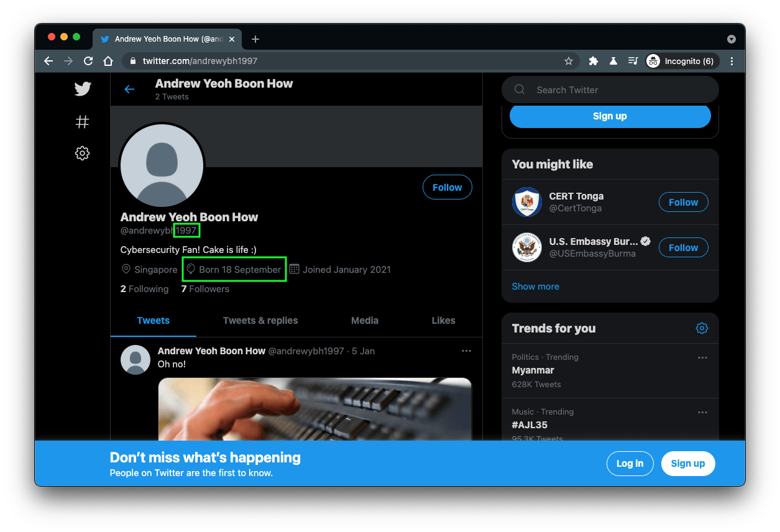Click the browser forward navigation arrow
The image size is (780, 532).
[x=68, y=61]
